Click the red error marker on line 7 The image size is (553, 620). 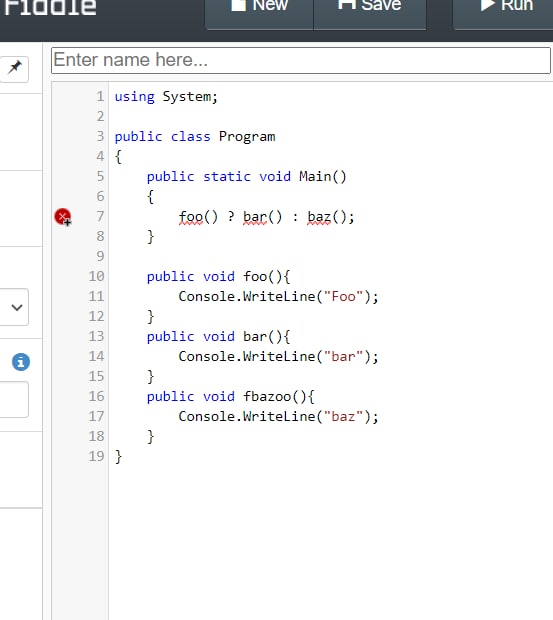(x=62, y=217)
